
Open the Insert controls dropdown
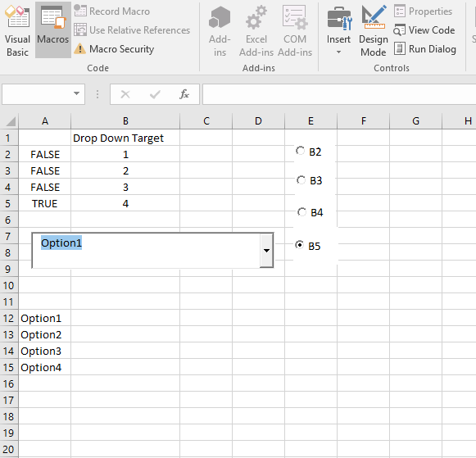[x=338, y=31]
